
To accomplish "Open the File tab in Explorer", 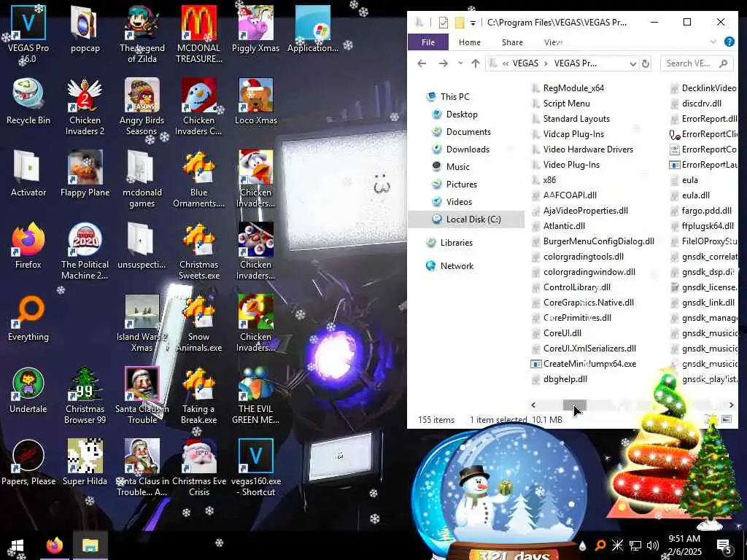I will point(427,42).
